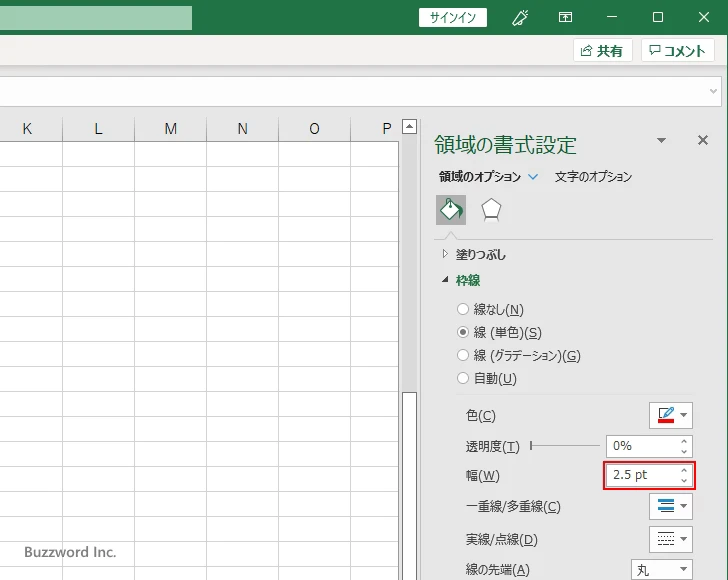Screen dimensions: 728x580
Task: Open the 色(C) line color dropdown
Action: [670, 415]
